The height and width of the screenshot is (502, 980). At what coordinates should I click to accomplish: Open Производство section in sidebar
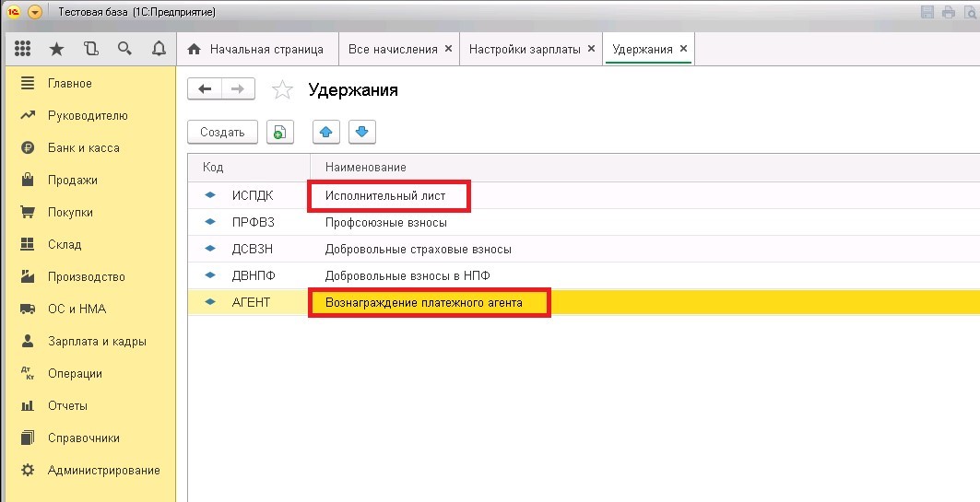pyautogui.click(x=89, y=276)
